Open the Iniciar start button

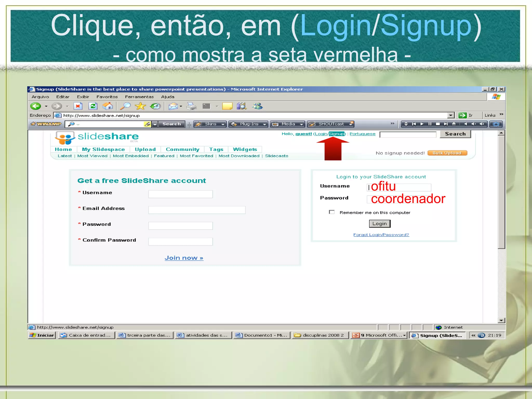(42, 335)
